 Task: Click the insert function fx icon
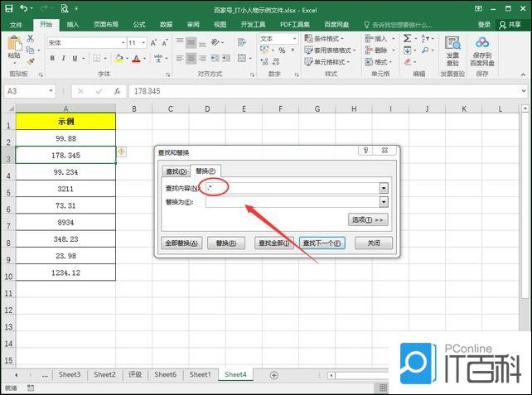point(116,91)
